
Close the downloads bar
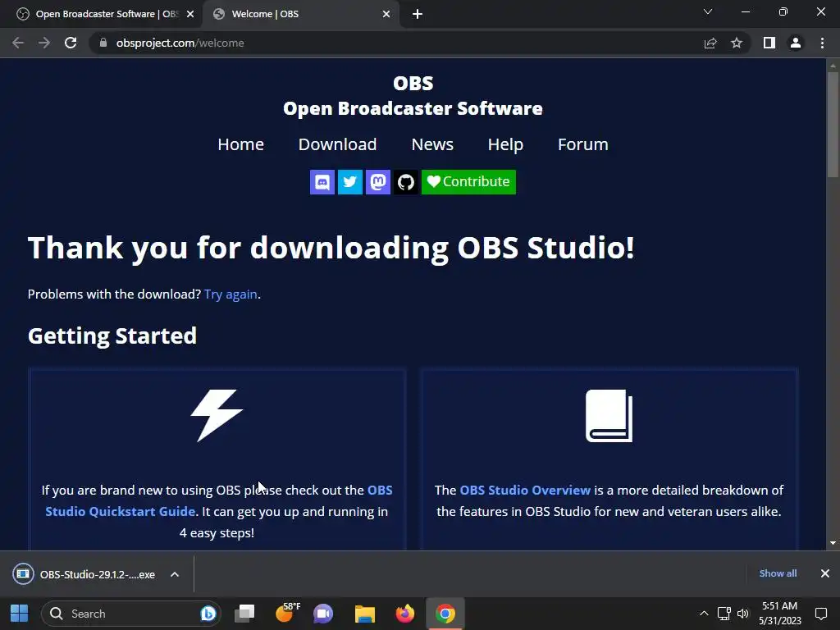pos(825,573)
